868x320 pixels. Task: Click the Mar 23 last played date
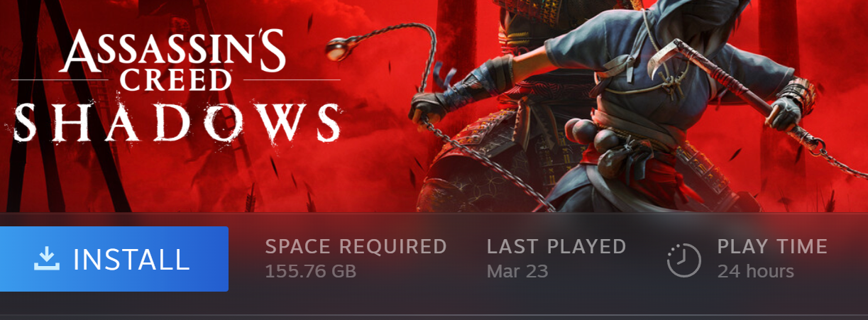(x=517, y=271)
